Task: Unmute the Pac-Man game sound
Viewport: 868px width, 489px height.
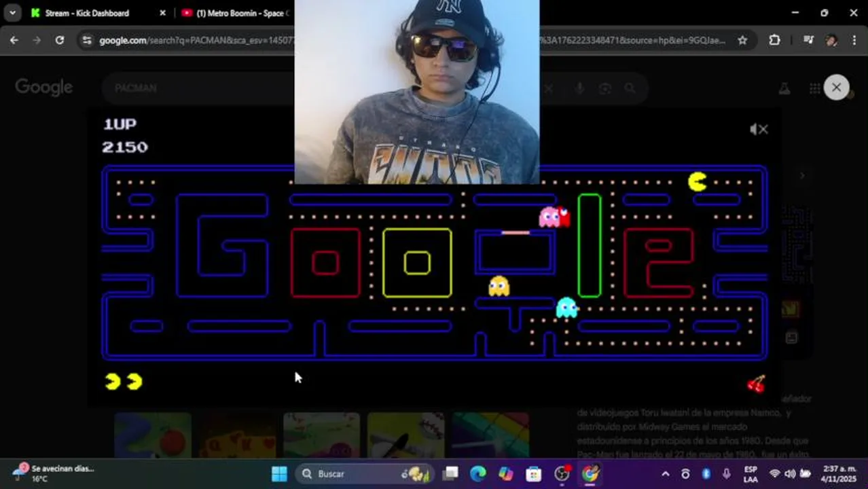Action: [x=759, y=129]
